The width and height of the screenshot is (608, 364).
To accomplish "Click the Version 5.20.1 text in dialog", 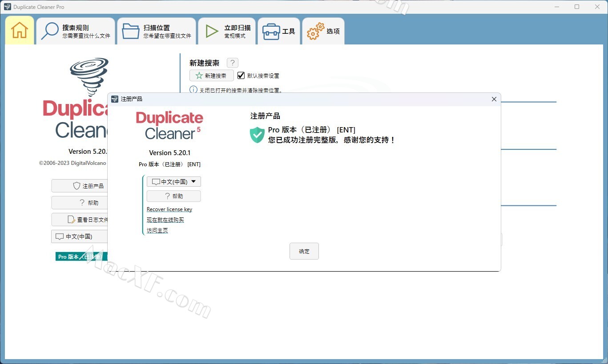I will pyautogui.click(x=170, y=153).
